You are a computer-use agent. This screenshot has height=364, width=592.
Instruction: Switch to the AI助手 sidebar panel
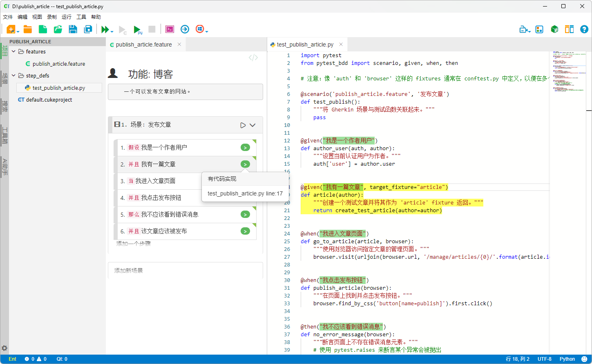pyautogui.click(x=4, y=167)
